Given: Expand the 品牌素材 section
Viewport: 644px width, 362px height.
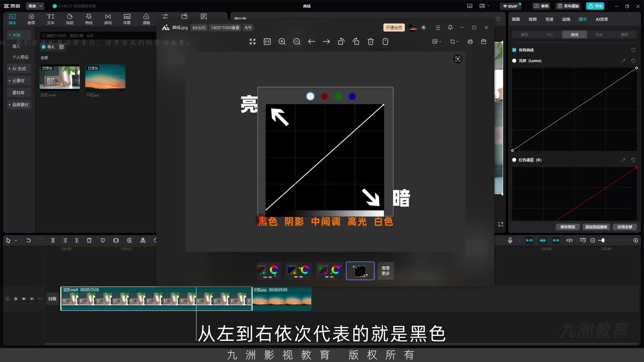Looking at the screenshot, I should click(x=9, y=105).
